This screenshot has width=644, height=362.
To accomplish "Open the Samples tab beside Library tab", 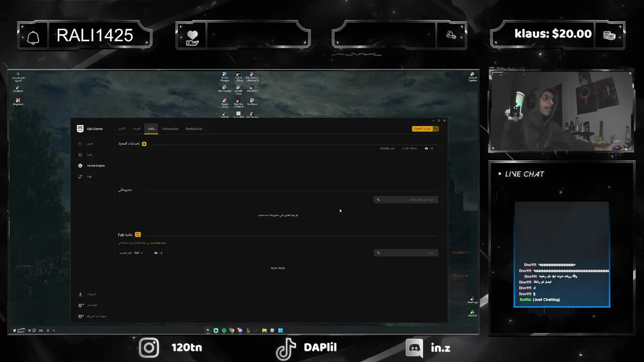I will 136,129.
